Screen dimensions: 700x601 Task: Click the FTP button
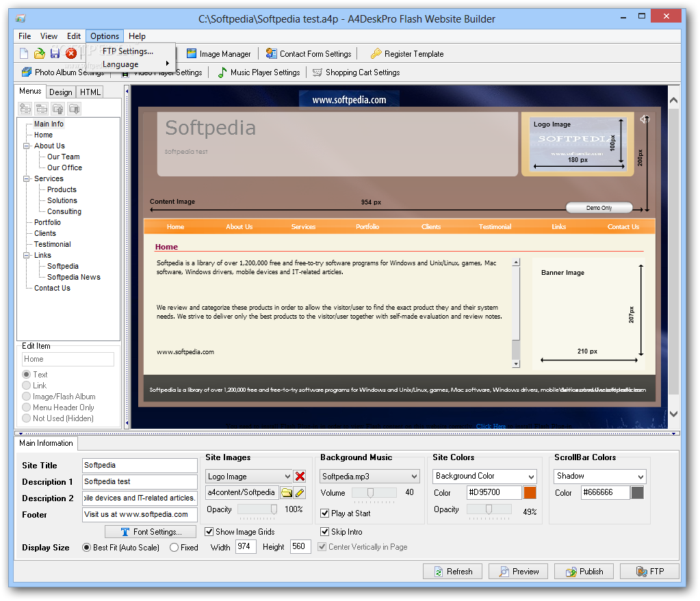(649, 572)
